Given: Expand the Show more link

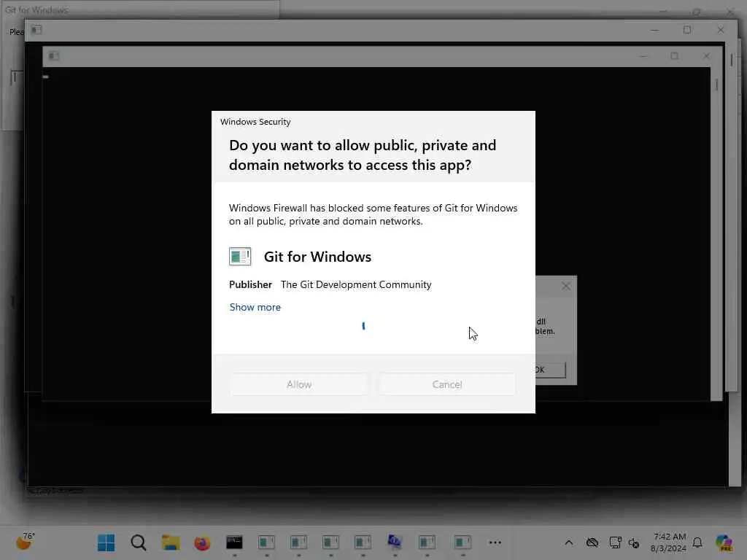Looking at the screenshot, I should tap(255, 307).
